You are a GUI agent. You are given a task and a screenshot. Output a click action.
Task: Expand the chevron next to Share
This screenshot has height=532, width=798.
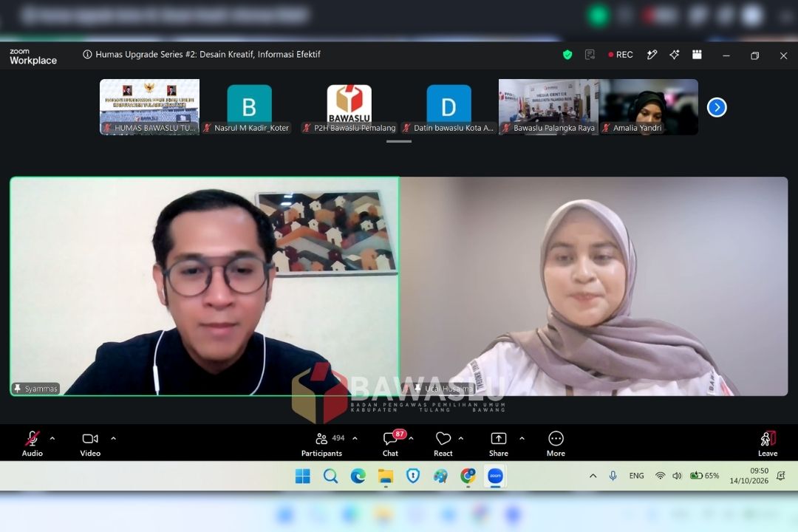[522, 438]
